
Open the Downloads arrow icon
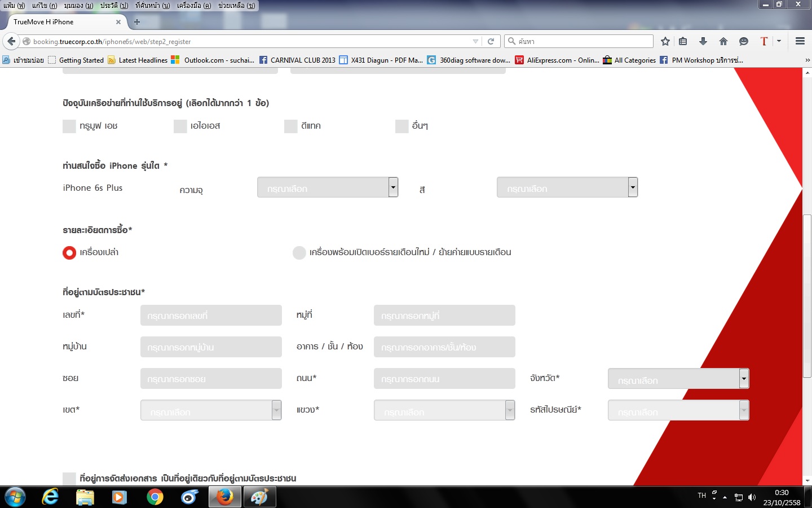tap(703, 41)
